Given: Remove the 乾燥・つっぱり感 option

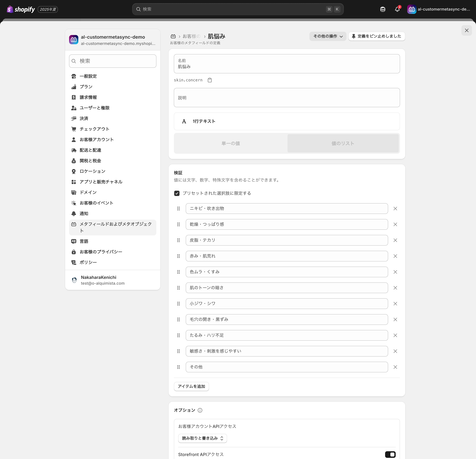Looking at the screenshot, I should coord(395,224).
